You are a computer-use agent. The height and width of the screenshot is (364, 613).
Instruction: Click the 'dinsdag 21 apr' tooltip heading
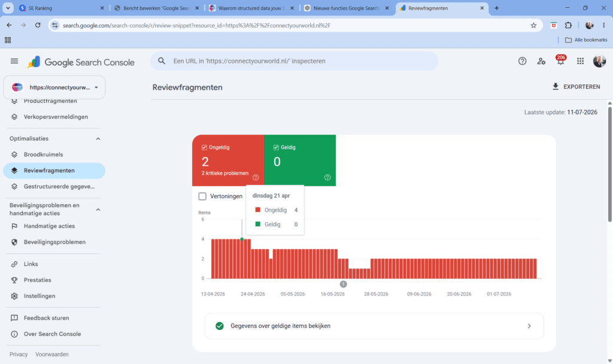click(271, 196)
